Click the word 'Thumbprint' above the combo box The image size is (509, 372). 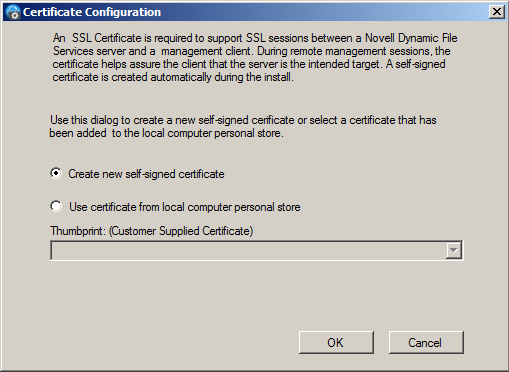[77, 231]
